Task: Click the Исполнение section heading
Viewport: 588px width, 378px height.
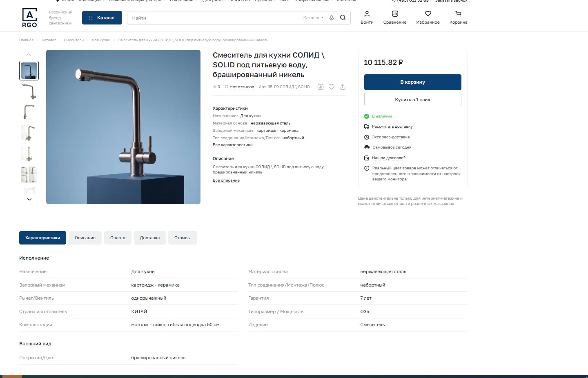Action: pyautogui.click(x=34, y=258)
